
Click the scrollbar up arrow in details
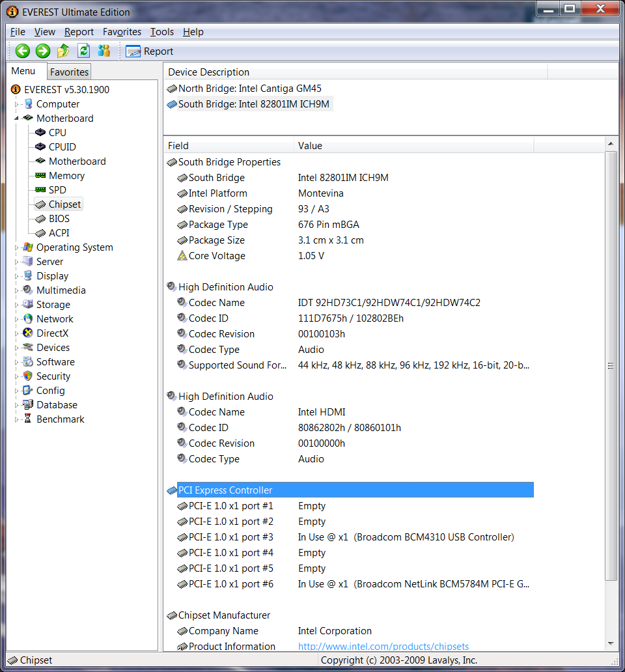point(611,144)
